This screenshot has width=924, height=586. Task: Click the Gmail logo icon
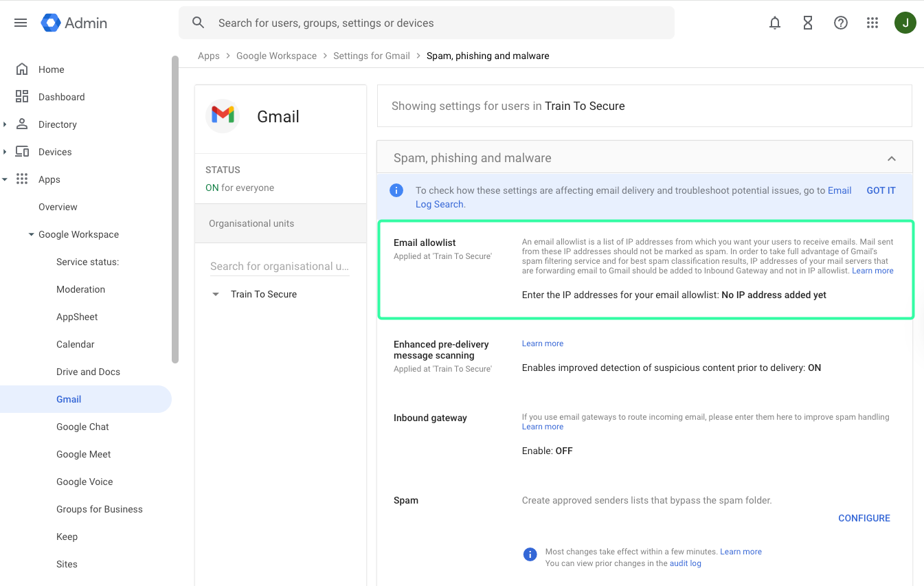click(223, 116)
